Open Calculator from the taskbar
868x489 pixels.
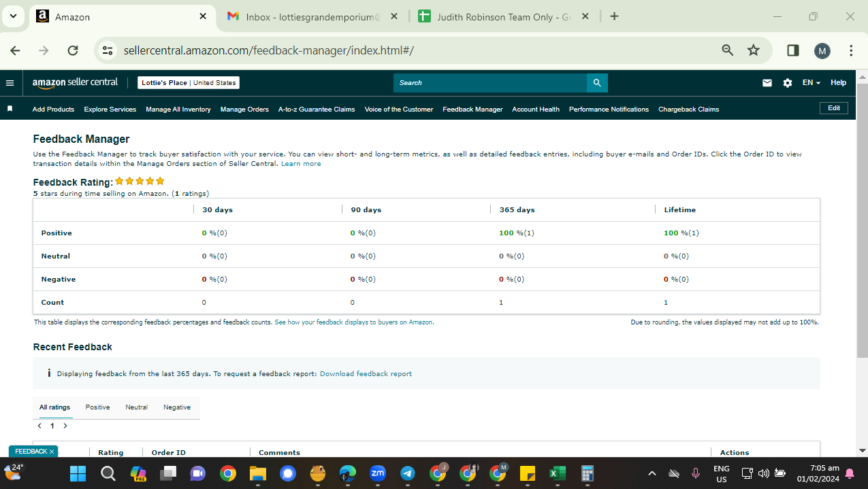[x=588, y=473]
